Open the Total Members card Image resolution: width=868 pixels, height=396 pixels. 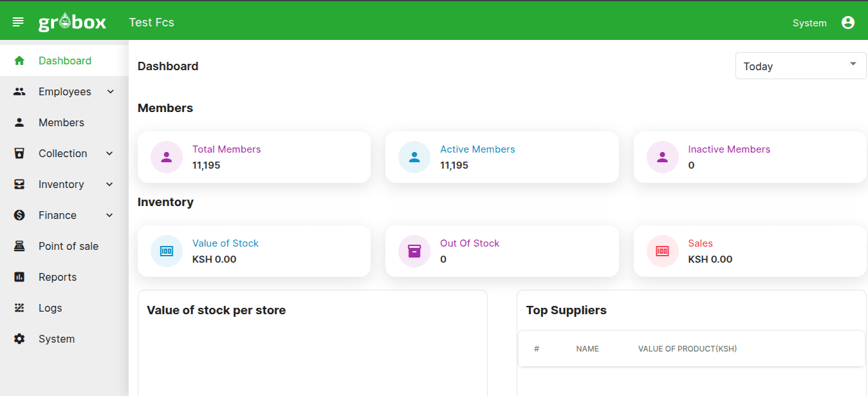(x=254, y=156)
